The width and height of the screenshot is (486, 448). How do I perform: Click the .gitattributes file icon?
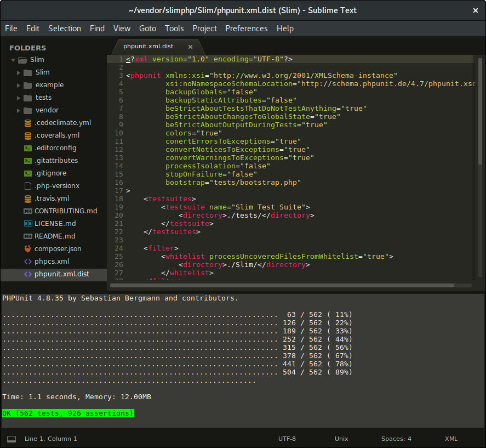pos(28,161)
